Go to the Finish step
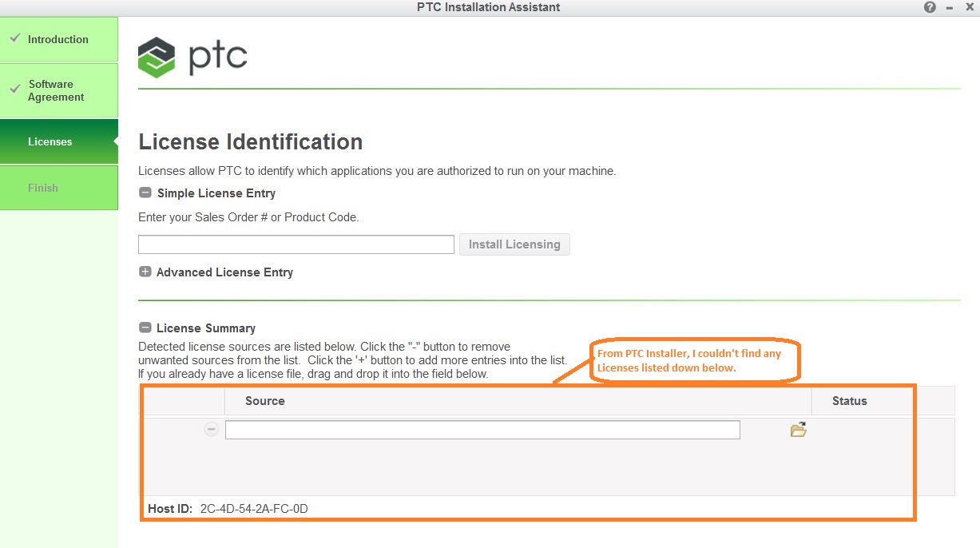Image resolution: width=980 pixels, height=548 pixels. [x=59, y=188]
